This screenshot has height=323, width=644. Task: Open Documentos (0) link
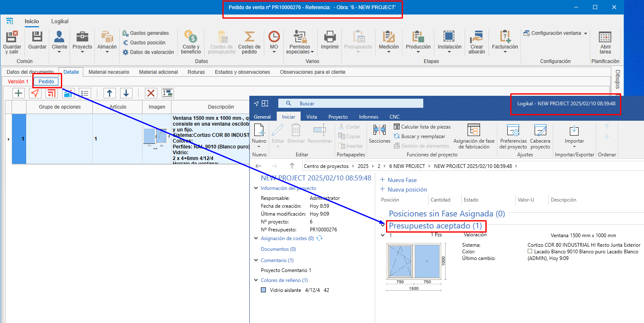pos(278,249)
